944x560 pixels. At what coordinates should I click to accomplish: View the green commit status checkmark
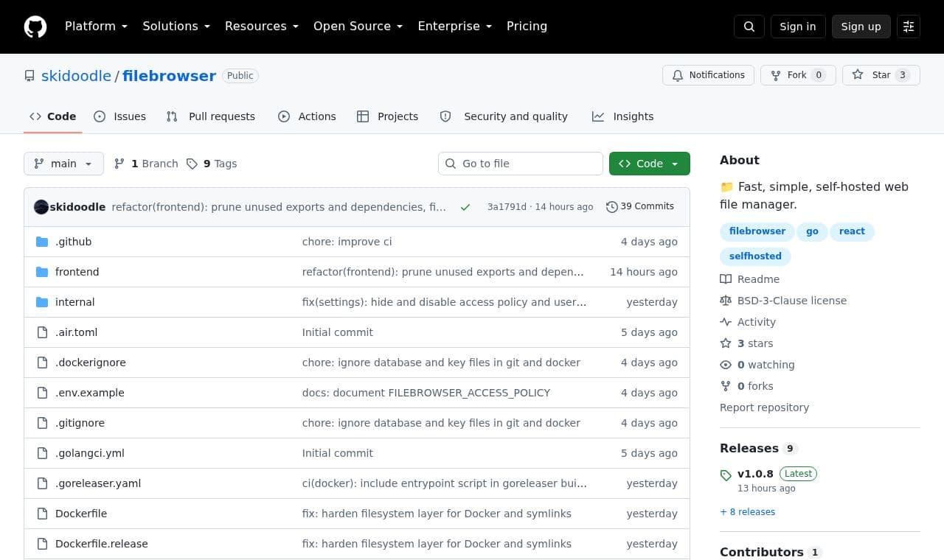coord(465,207)
